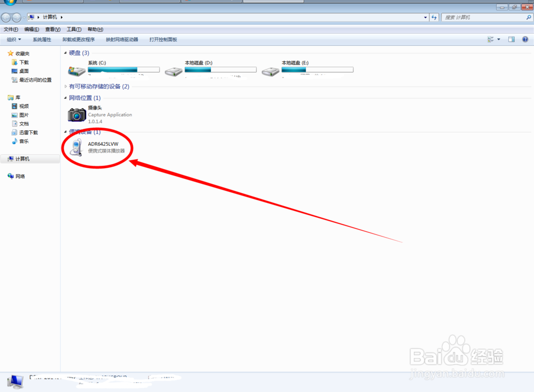
Task: Open the Local Disk (D:) drive icon
Action: tap(174, 71)
